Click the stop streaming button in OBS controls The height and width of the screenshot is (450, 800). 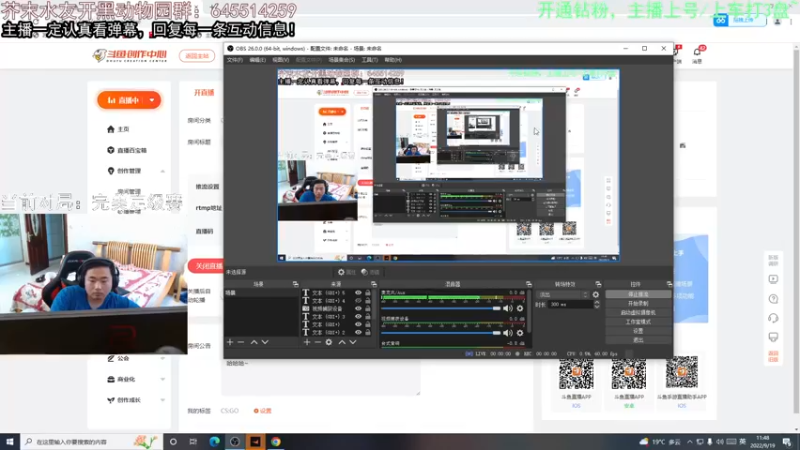pyautogui.click(x=638, y=294)
